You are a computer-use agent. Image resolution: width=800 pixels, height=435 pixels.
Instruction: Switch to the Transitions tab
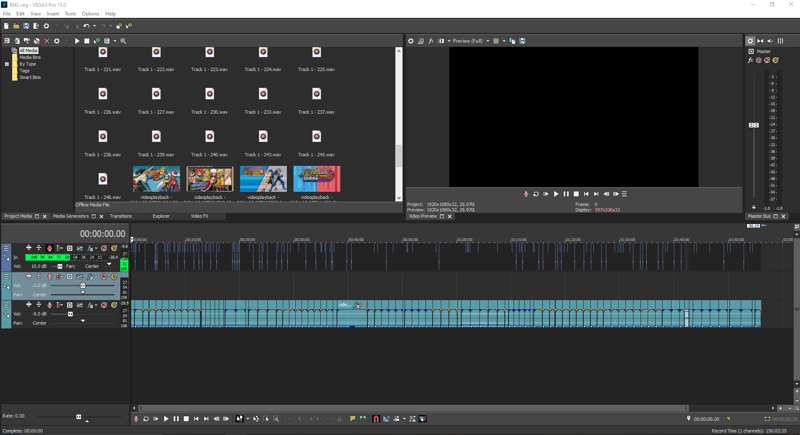click(120, 216)
